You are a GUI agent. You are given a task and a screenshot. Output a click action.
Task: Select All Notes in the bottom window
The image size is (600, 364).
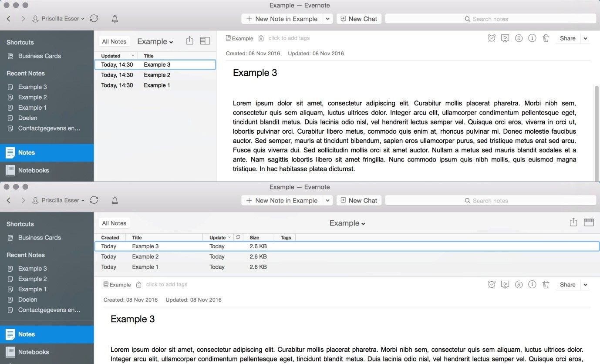(114, 223)
